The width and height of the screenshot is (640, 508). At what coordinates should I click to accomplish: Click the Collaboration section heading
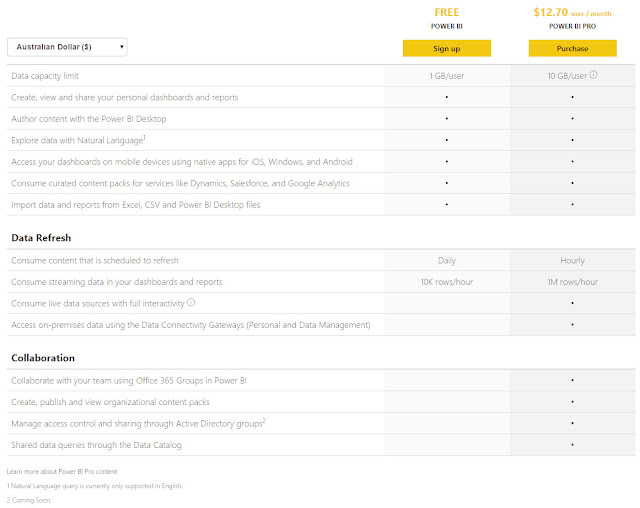(x=43, y=358)
